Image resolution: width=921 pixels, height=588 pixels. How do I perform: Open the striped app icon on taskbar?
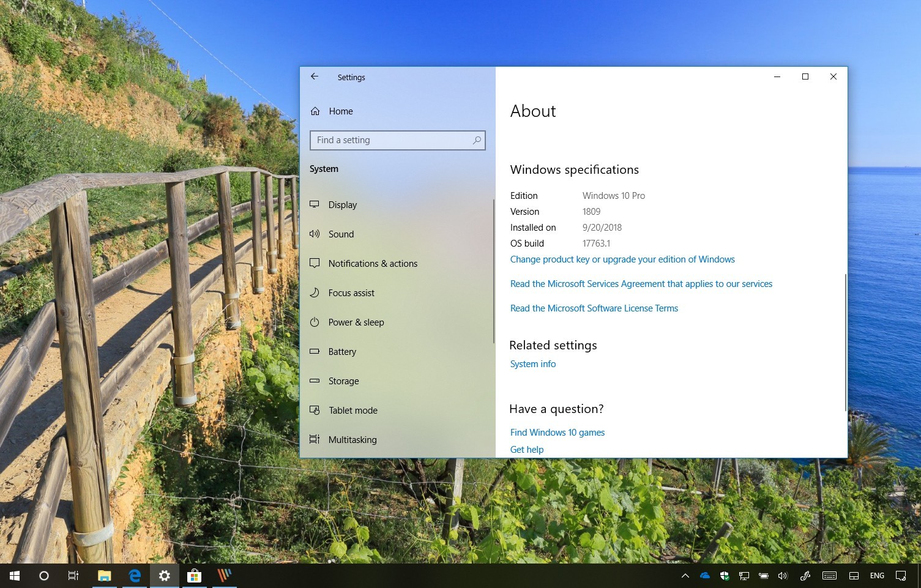225,576
